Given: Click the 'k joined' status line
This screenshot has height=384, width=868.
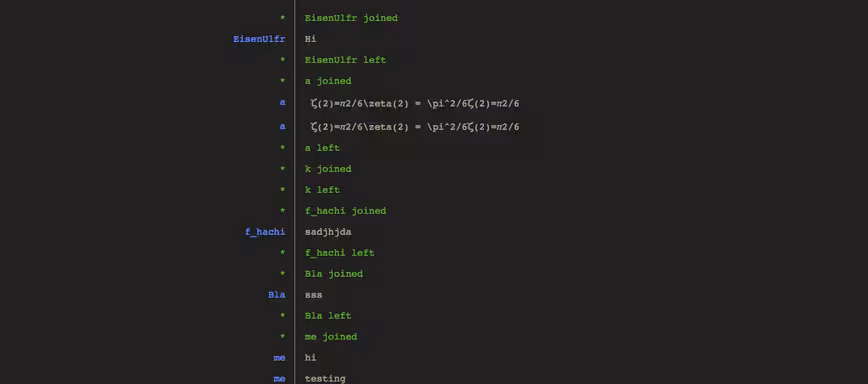Looking at the screenshot, I should pyautogui.click(x=328, y=169).
